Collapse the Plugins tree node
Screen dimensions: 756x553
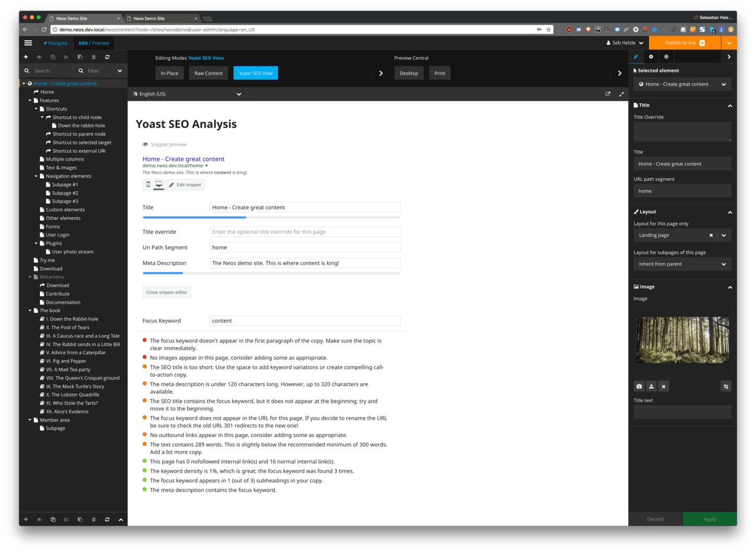click(36, 243)
